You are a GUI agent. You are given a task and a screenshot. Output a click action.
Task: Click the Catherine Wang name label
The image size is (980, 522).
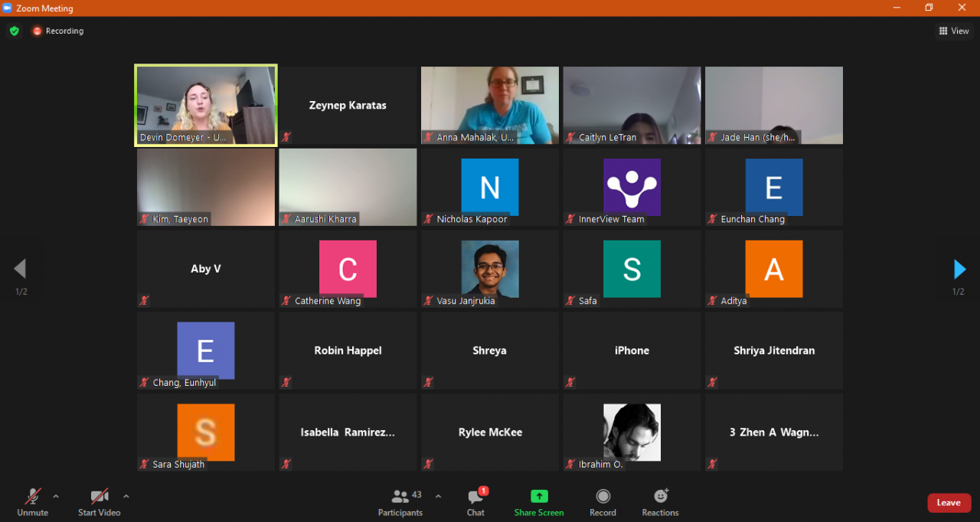328,301
